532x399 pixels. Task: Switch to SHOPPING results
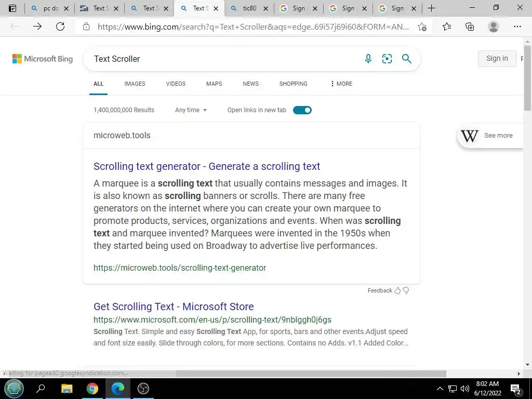[294, 84]
